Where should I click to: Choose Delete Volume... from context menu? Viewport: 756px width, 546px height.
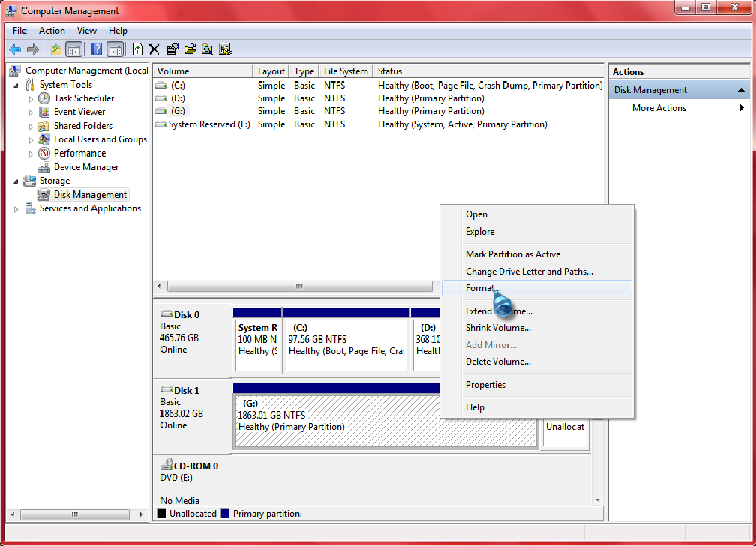[x=537, y=361]
